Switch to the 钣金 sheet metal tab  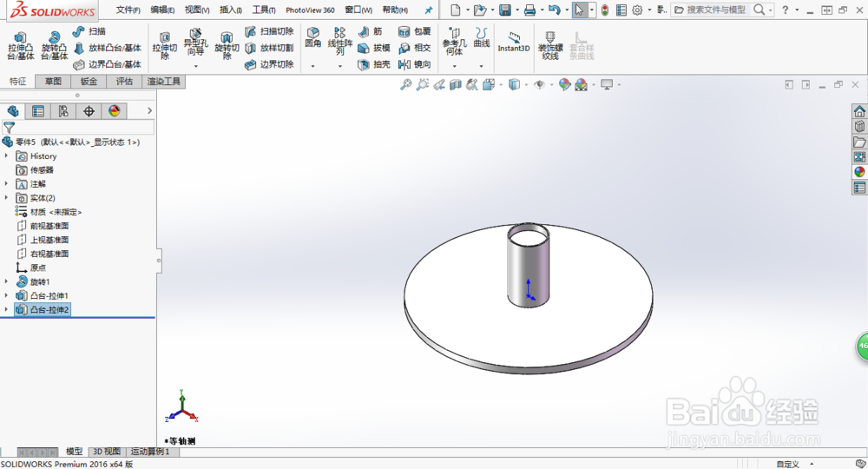(89, 82)
